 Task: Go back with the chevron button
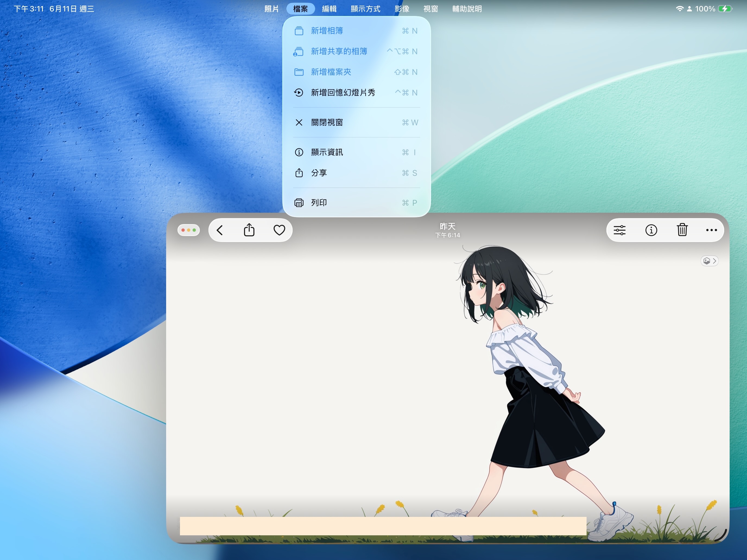coord(220,230)
